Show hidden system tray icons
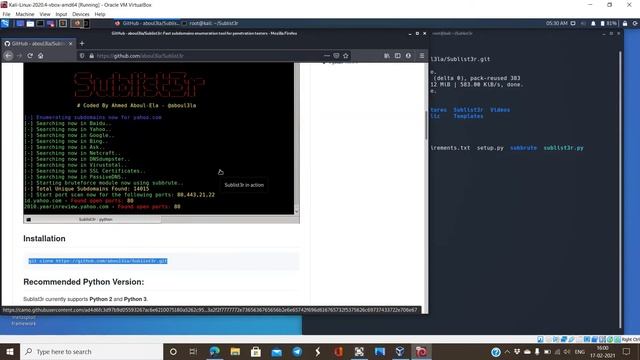The height and width of the screenshot is (360, 640). click(x=507, y=351)
